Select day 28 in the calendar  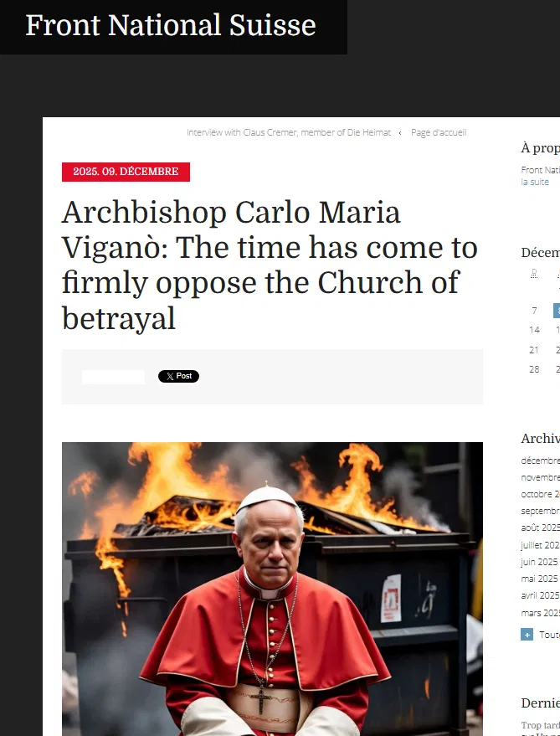click(x=534, y=369)
